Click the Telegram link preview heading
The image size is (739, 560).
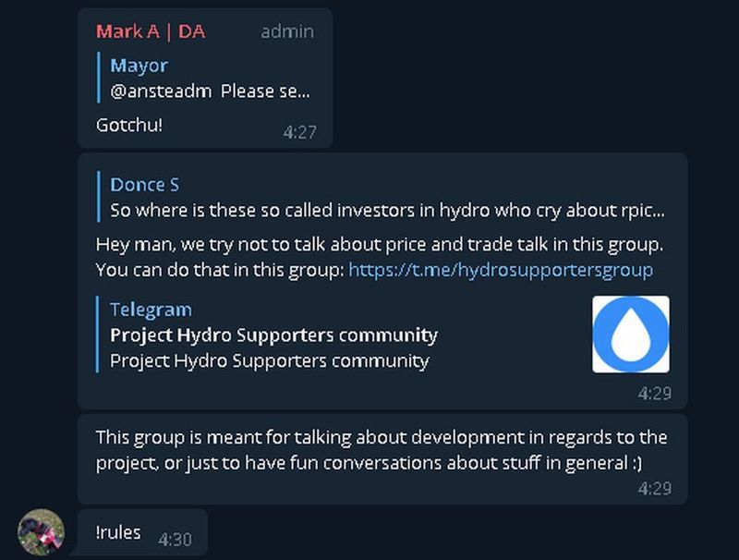151,310
